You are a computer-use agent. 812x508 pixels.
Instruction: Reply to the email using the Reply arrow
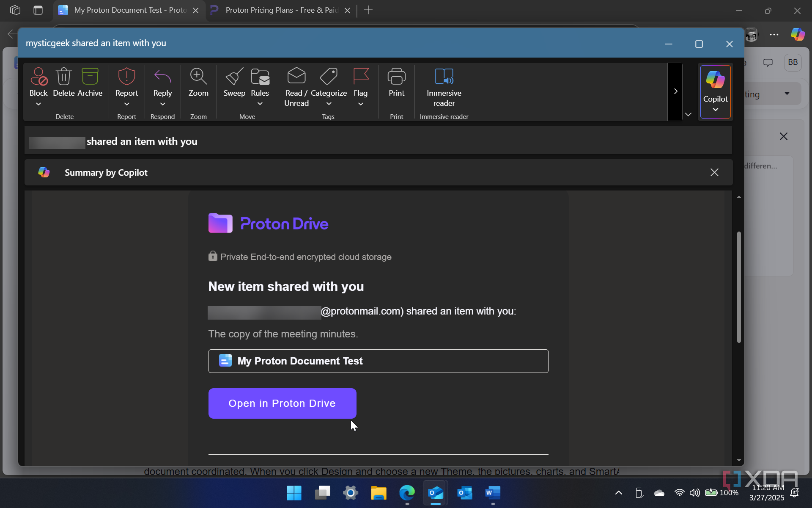pyautogui.click(x=162, y=77)
